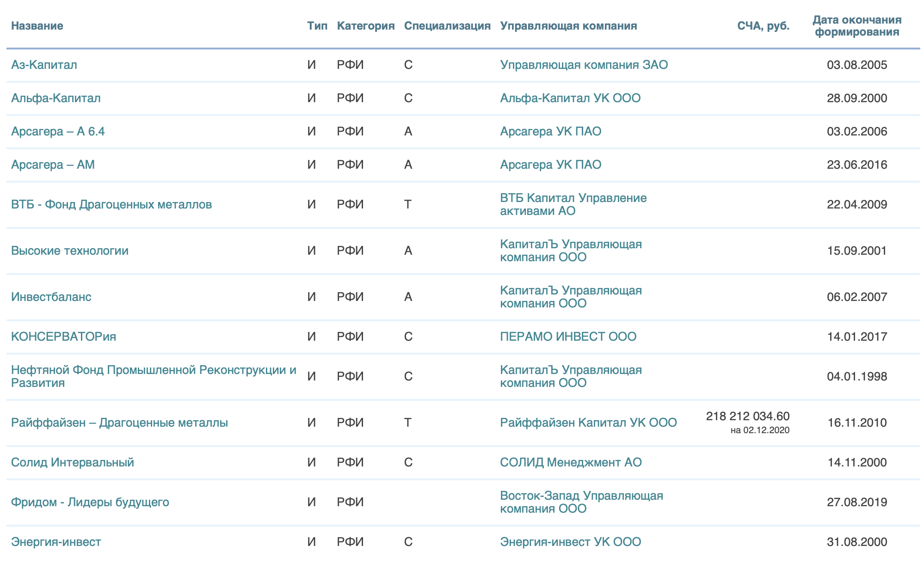Open Нефтяной Фонд Промышленной Реконструкции и Развития

click(x=154, y=376)
